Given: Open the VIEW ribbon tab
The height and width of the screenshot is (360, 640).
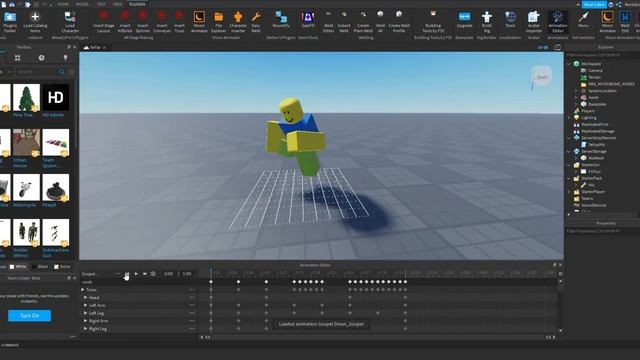Looking at the screenshot, I should 117,4.
